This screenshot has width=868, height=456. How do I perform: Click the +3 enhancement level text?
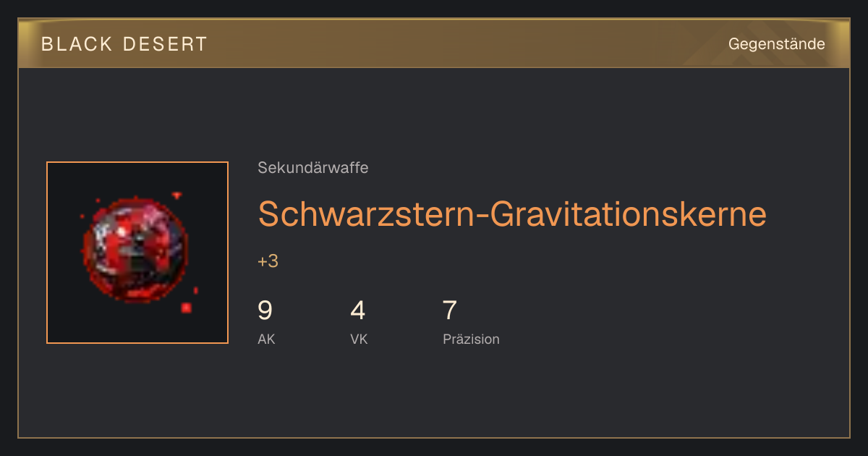tap(268, 261)
